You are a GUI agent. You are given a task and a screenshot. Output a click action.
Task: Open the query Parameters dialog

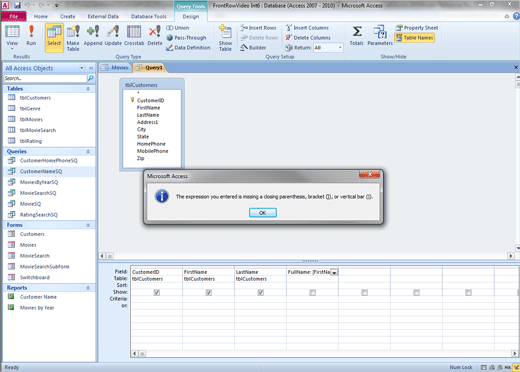(380, 35)
